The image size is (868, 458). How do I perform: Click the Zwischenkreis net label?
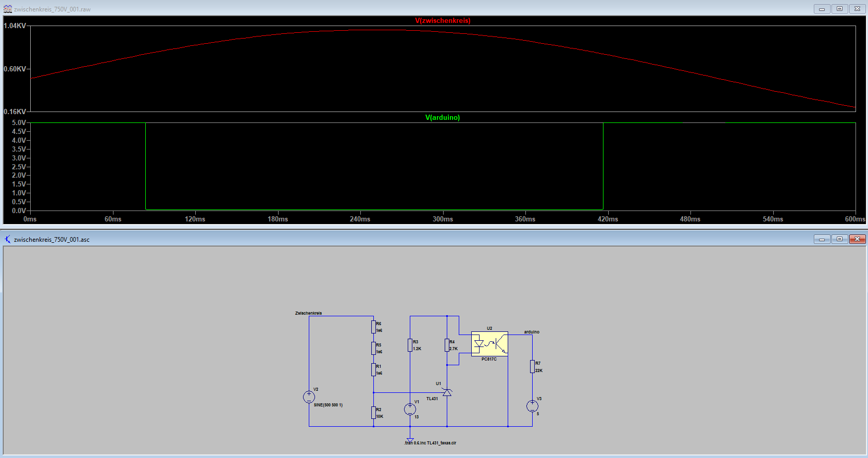click(308, 313)
